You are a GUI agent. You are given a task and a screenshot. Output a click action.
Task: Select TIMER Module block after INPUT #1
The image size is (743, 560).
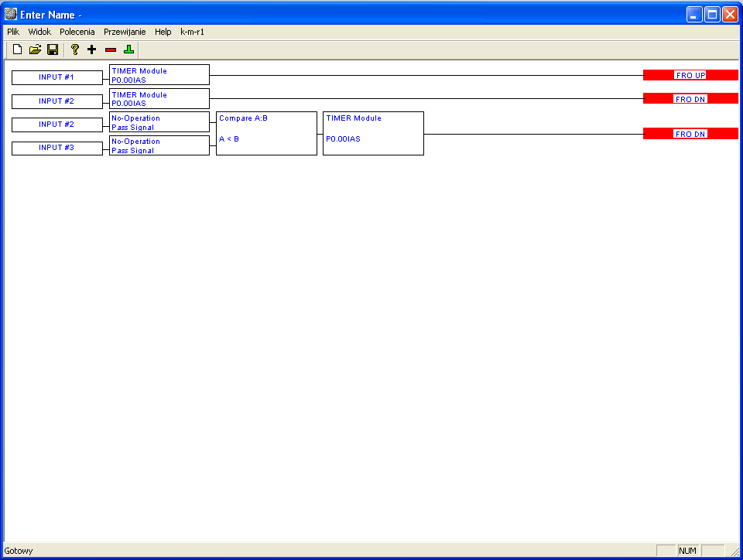click(x=159, y=75)
